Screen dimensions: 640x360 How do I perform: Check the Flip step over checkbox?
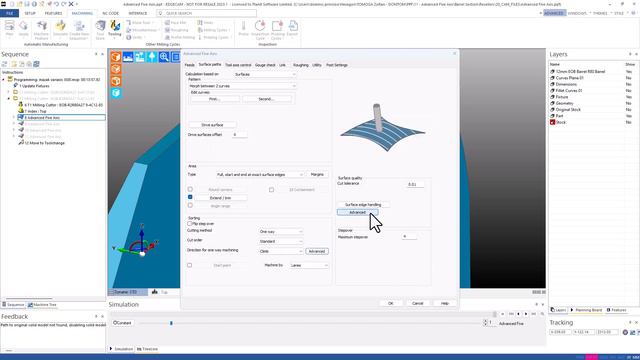(x=189, y=224)
